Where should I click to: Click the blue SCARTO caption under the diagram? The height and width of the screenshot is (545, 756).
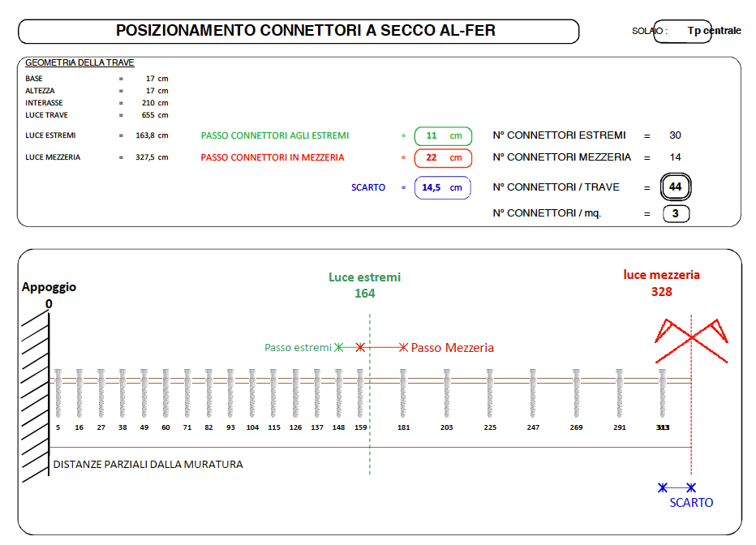(691, 503)
